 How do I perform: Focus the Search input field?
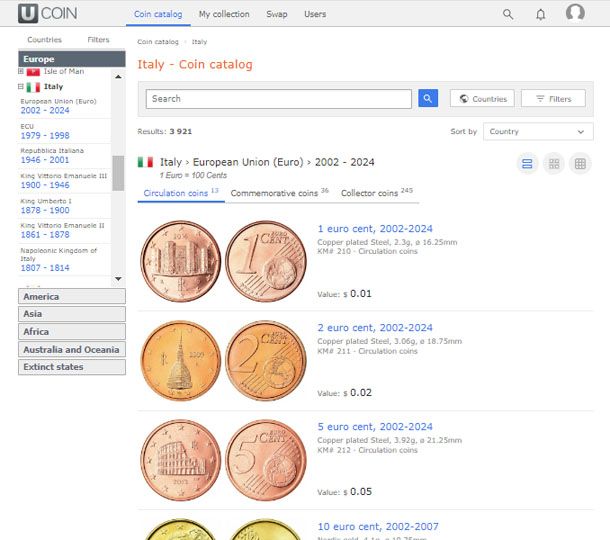[x=279, y=99]
